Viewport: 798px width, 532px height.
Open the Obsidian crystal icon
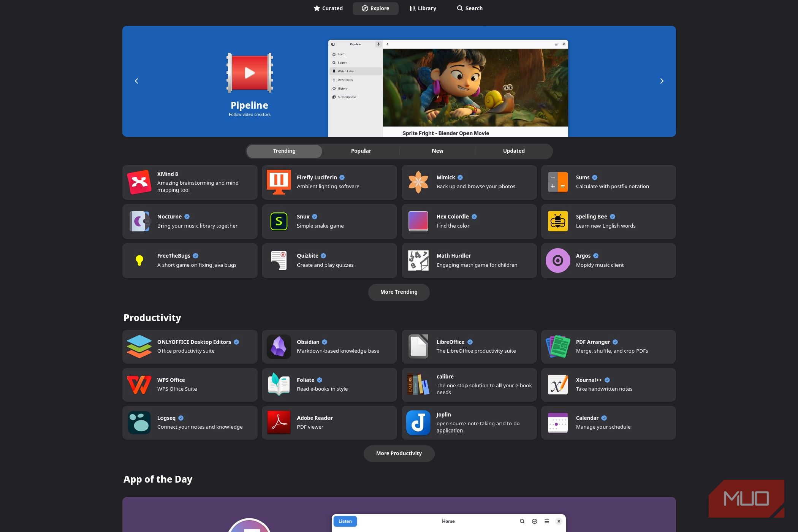(279, 347)
